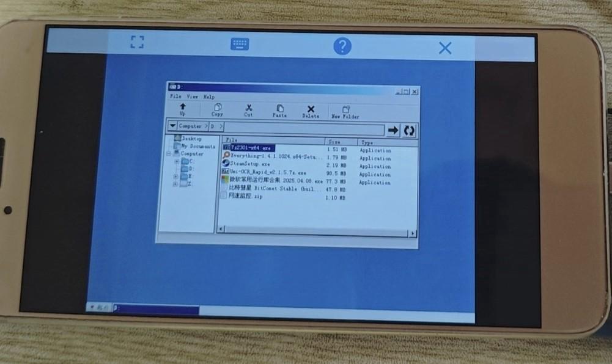612x364 pixels.
Task: Sort files by clicking the Size column header
Action: click(x=333, y=140)
